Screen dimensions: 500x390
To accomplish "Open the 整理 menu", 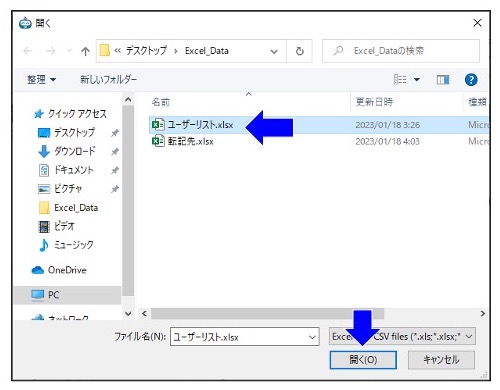I will click(41, 79).
